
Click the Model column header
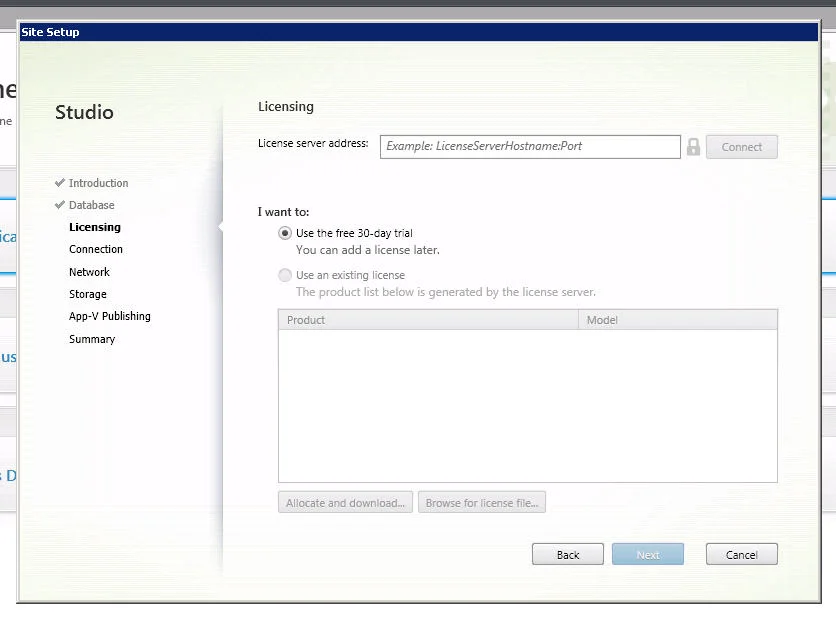tap(678, 320)
